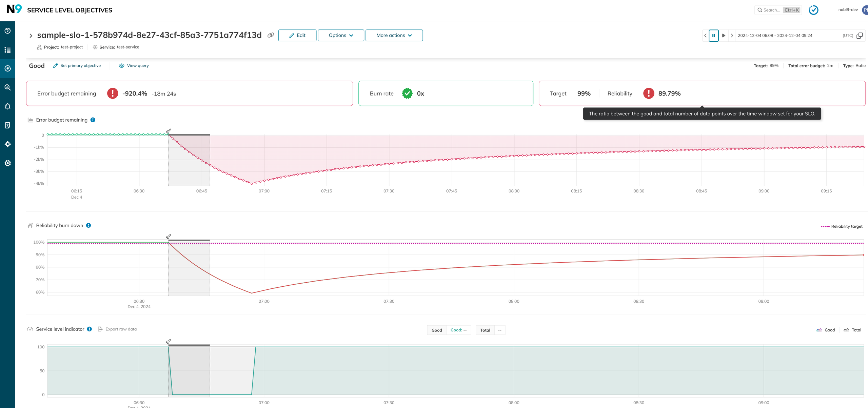Click Export raw data
Screen dimensions: 868x408
121,329
